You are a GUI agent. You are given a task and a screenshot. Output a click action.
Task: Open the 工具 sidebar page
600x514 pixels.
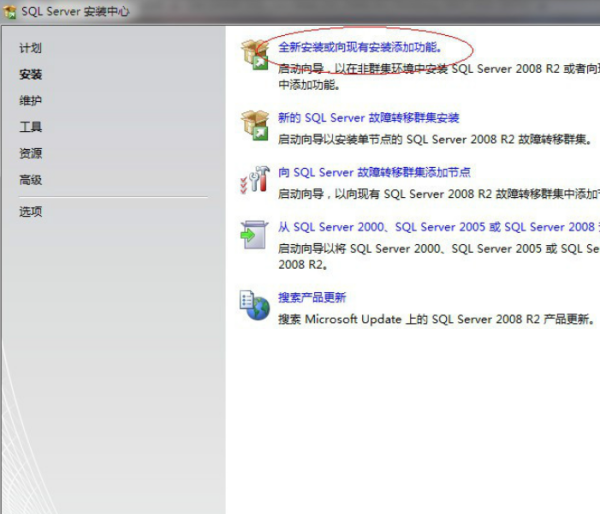pyautogui.click(x=31, y=127)
